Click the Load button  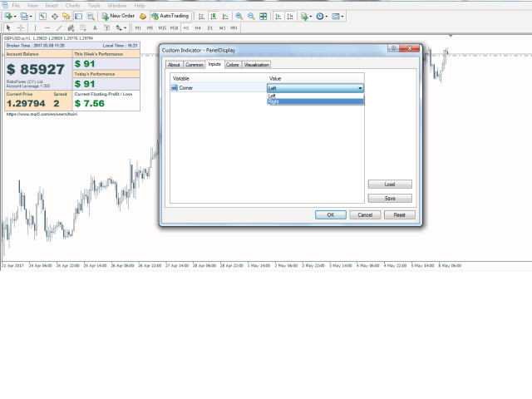click(x=390, y=185)
